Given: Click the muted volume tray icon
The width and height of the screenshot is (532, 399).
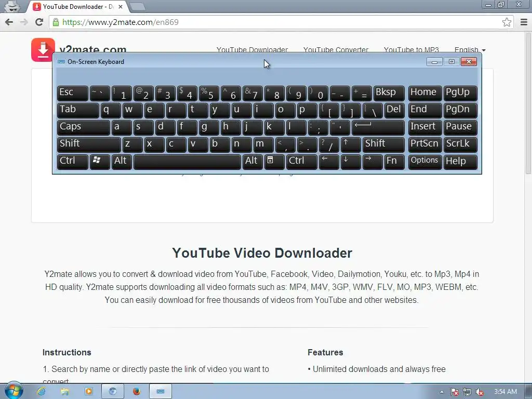Looking at the screenshot, I should [x=479, y=392].
